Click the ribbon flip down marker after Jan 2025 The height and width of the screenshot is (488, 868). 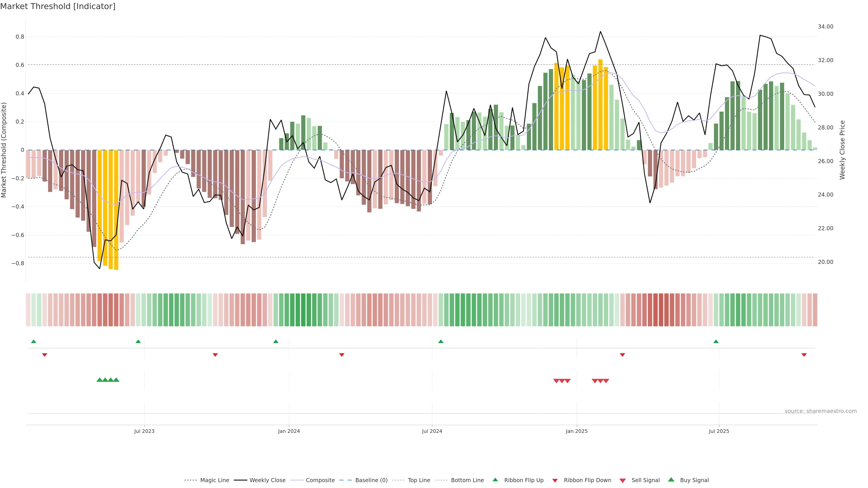622,355
